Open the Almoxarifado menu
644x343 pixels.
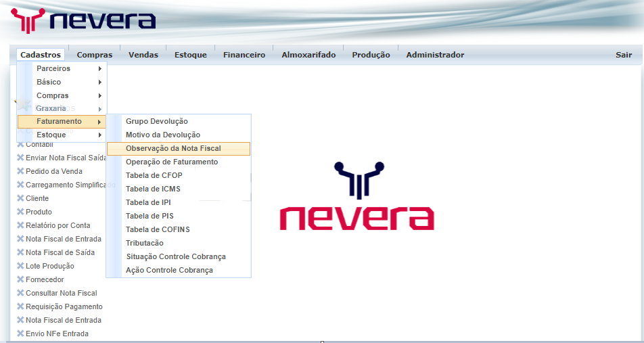click(308, 55)
